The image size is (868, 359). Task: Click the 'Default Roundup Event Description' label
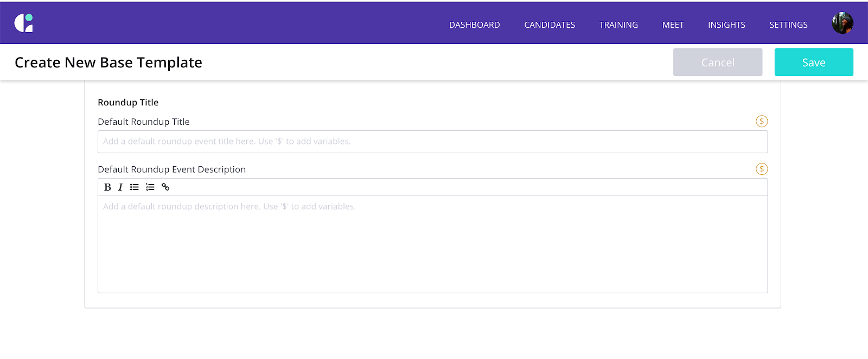[x=171, y=169]
